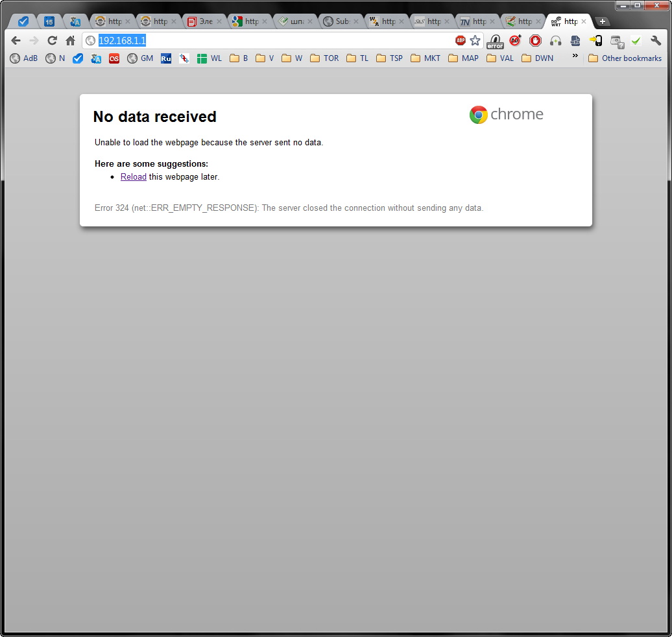The image size is (672, 637).
Task: Click the Reload link on the error page
Action: tap(133, 176)
